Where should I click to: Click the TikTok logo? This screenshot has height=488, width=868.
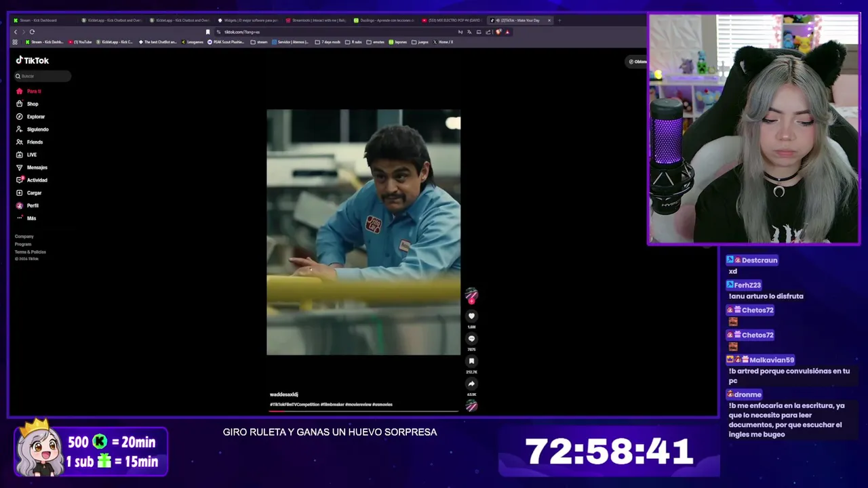[33, 60]
